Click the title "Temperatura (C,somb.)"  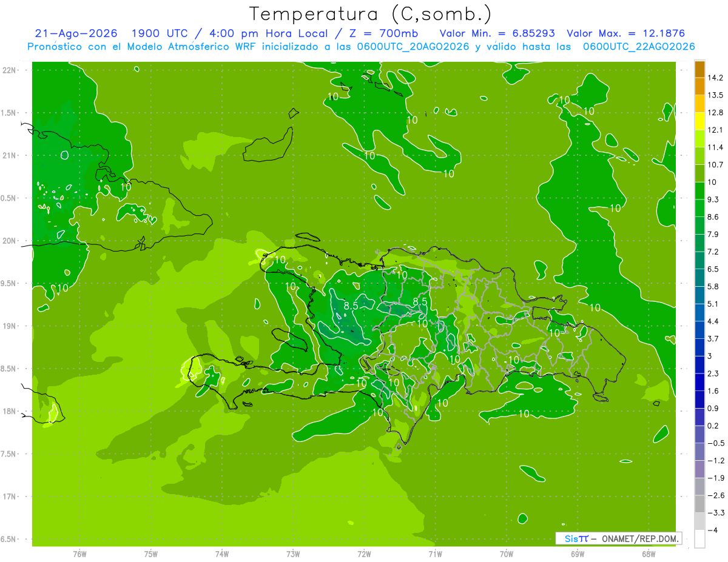coord(370,14)
